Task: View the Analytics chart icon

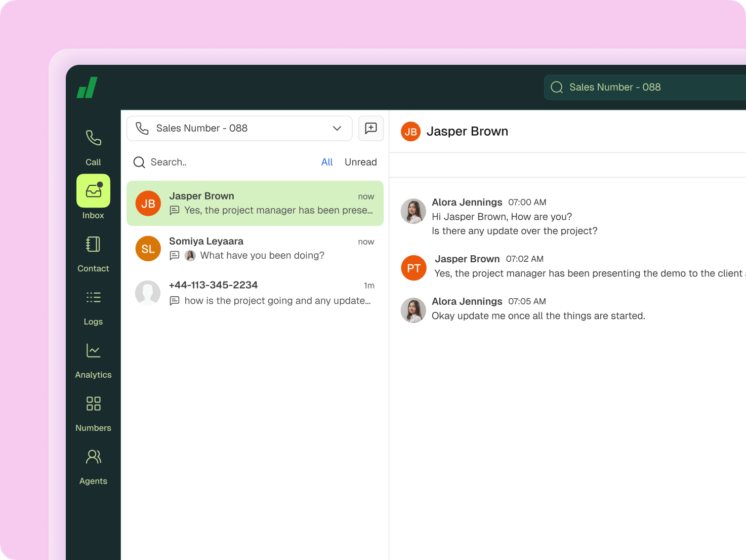Action: pos(93,350)
